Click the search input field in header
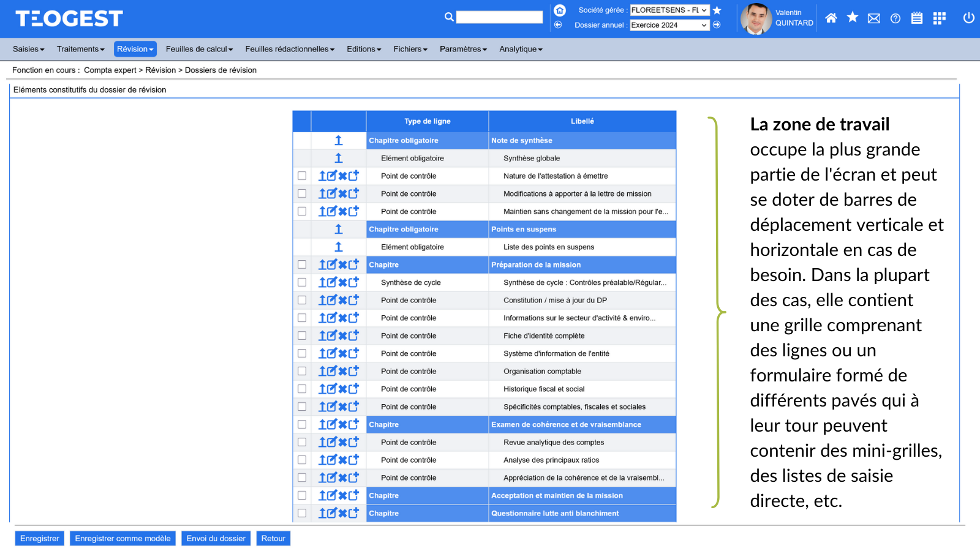 499,17
